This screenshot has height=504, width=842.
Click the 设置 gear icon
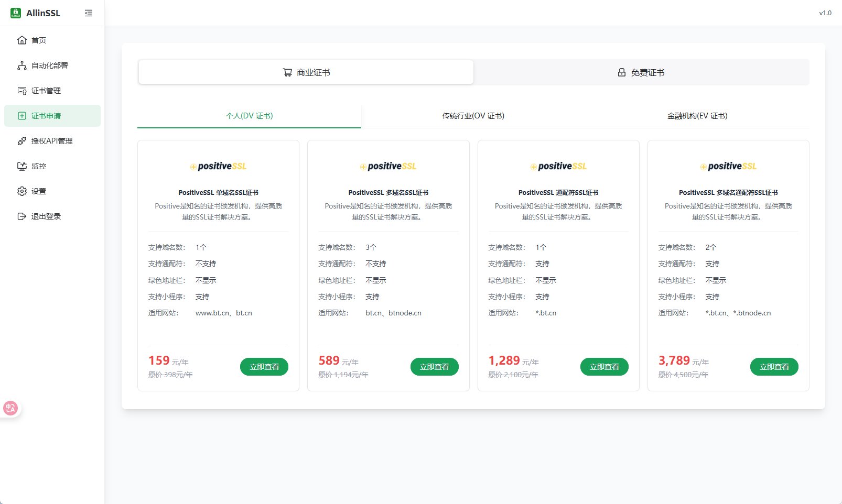click(x=22, y=191)
